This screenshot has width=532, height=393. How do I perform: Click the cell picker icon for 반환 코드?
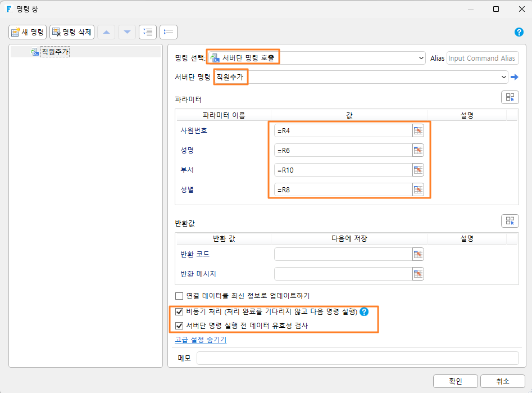pos(418,254)
